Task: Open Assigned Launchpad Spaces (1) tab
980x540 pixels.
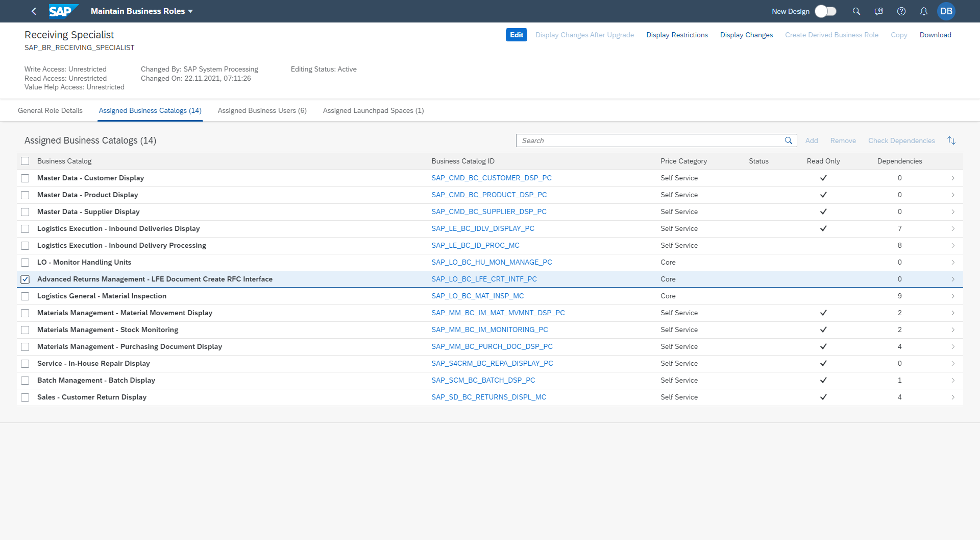Action: click(x=374, y=110)
